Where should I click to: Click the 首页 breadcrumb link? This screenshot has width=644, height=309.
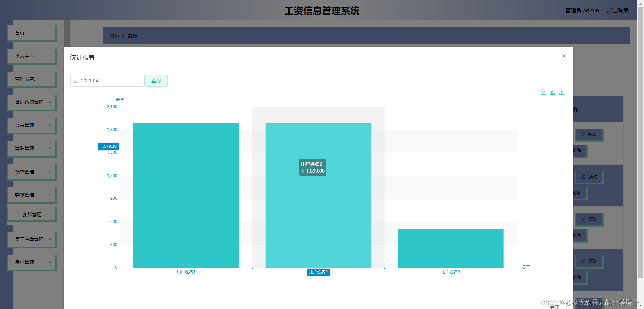coord(115,36)
